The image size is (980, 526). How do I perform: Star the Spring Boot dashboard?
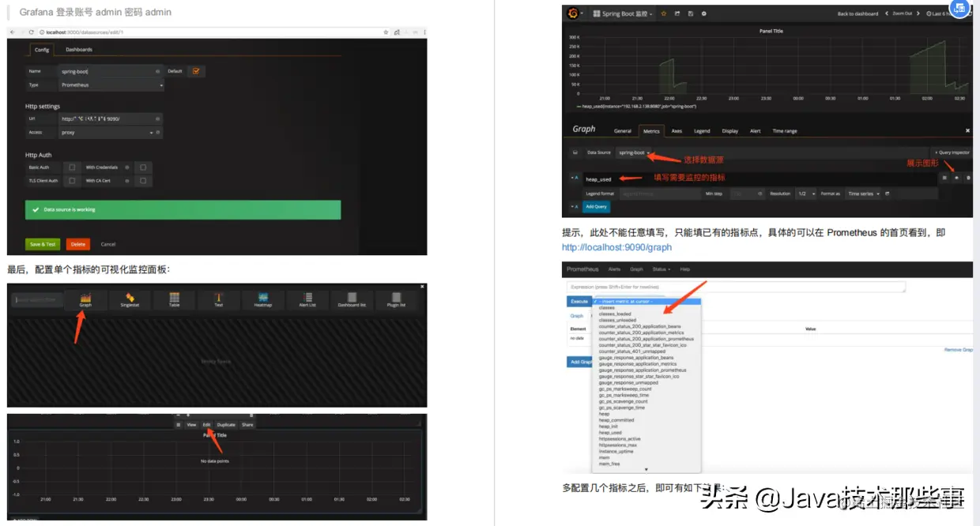664,13
